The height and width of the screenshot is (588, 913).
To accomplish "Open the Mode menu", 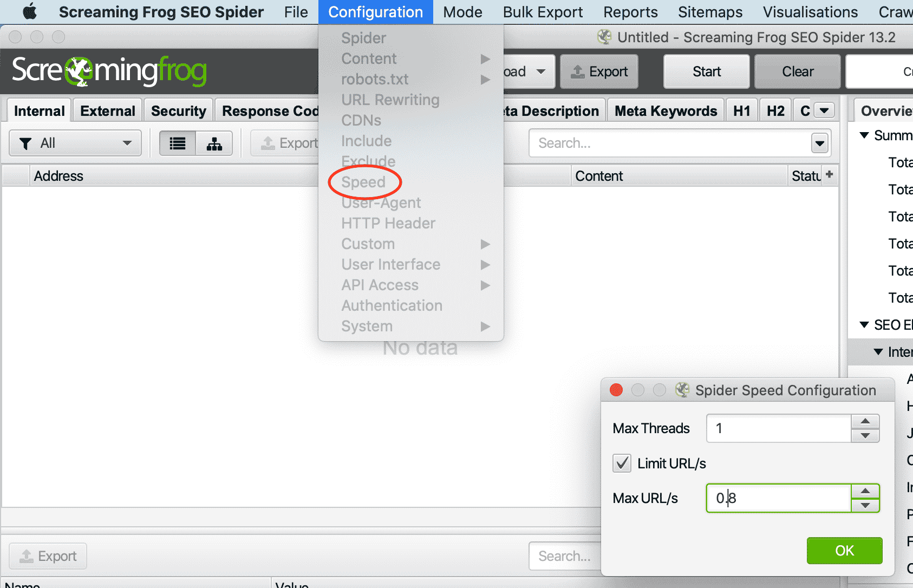I will pos(462,12).
